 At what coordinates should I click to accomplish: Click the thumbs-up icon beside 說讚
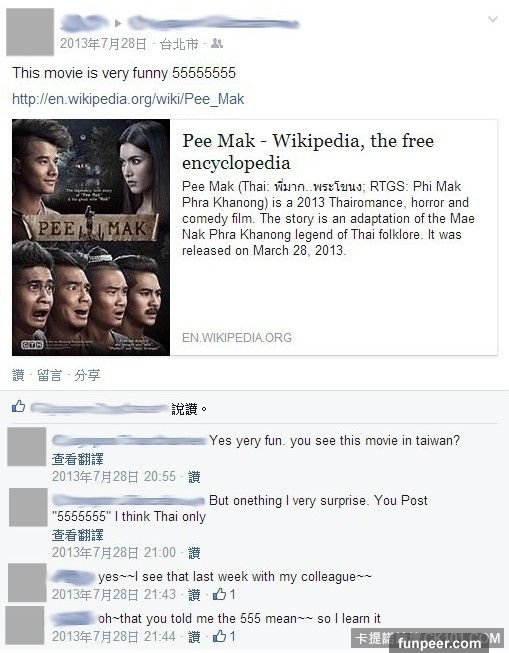pos(18,406)
